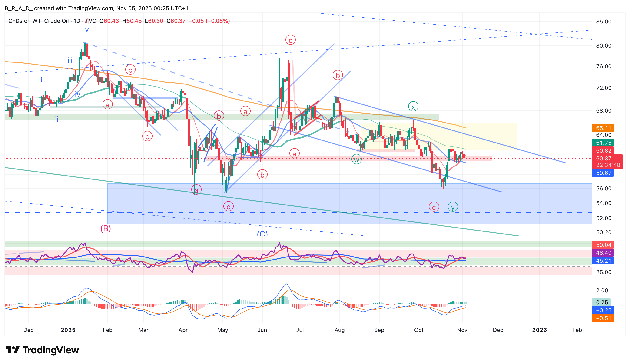This screenshot has width=630, height=364.
Task: Select the green circled y wave label
Action: point(452,207)
